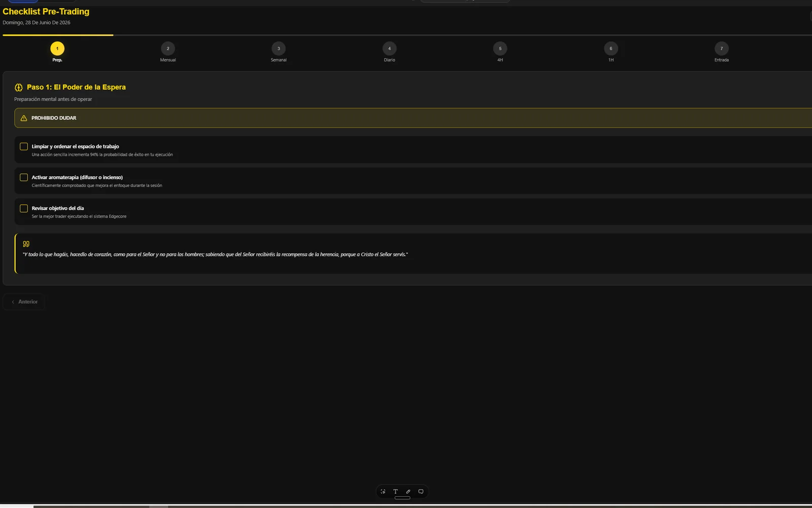812x508 pixels.
Task: Jump to step 4 Diario
Action: [389, 49]
